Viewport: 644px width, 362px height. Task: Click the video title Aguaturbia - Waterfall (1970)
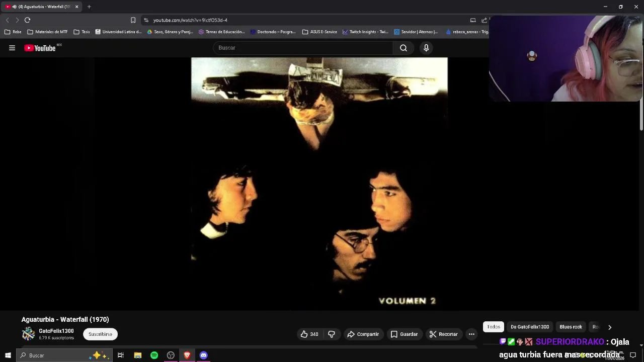pyautogui.click(x=65, y=319)
